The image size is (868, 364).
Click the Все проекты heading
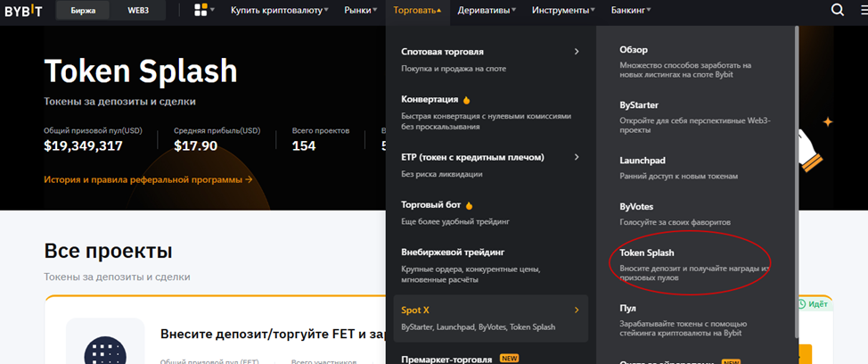(x=108, y=251)
